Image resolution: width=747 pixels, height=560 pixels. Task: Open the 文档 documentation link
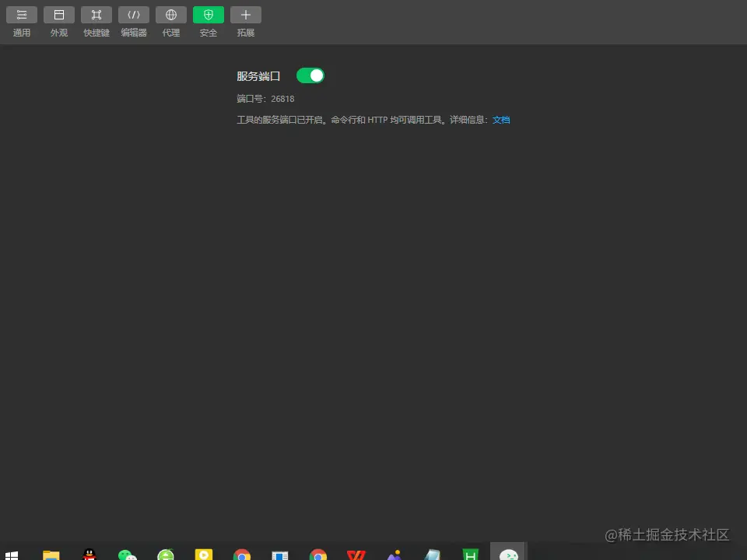point(501,120)
